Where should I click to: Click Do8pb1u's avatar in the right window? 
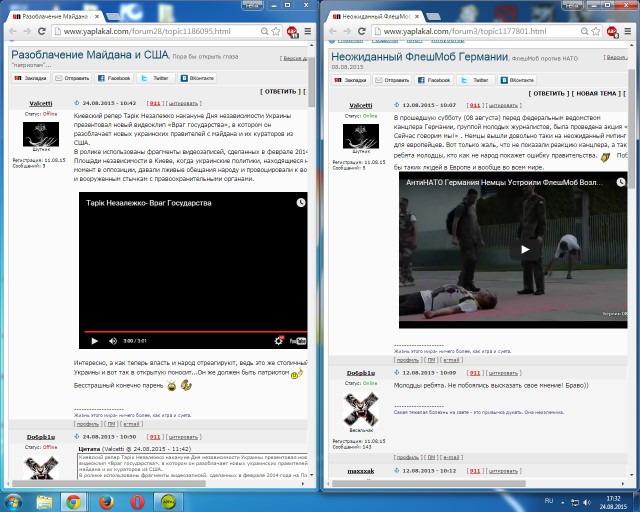click(361, 410)
